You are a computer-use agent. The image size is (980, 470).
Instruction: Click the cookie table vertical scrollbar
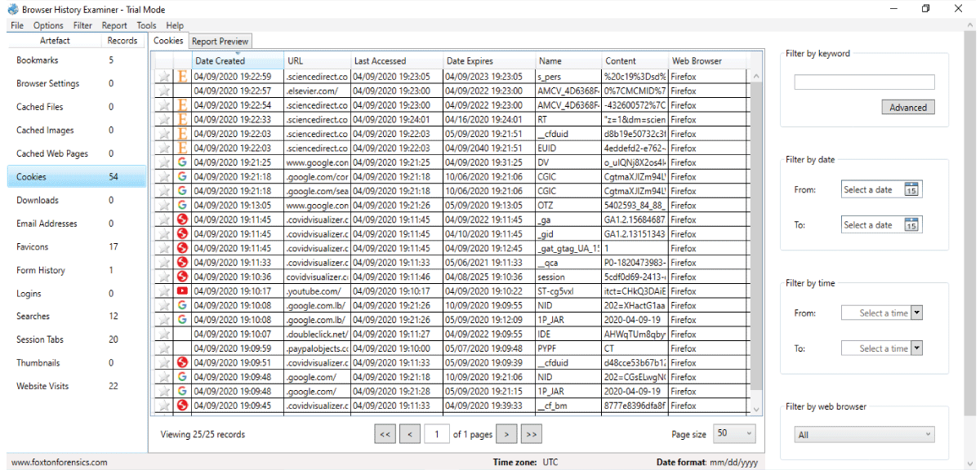(x=755, y=235)
